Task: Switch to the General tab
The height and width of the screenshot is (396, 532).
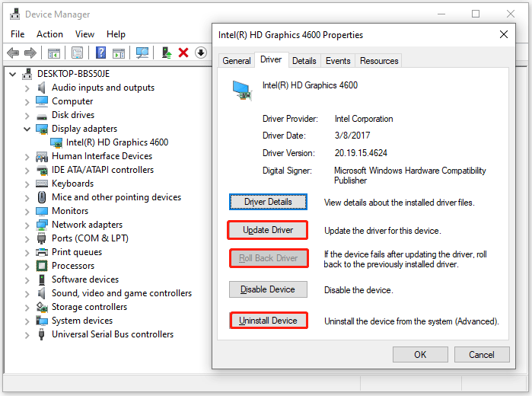Action: tap(237, 61)
